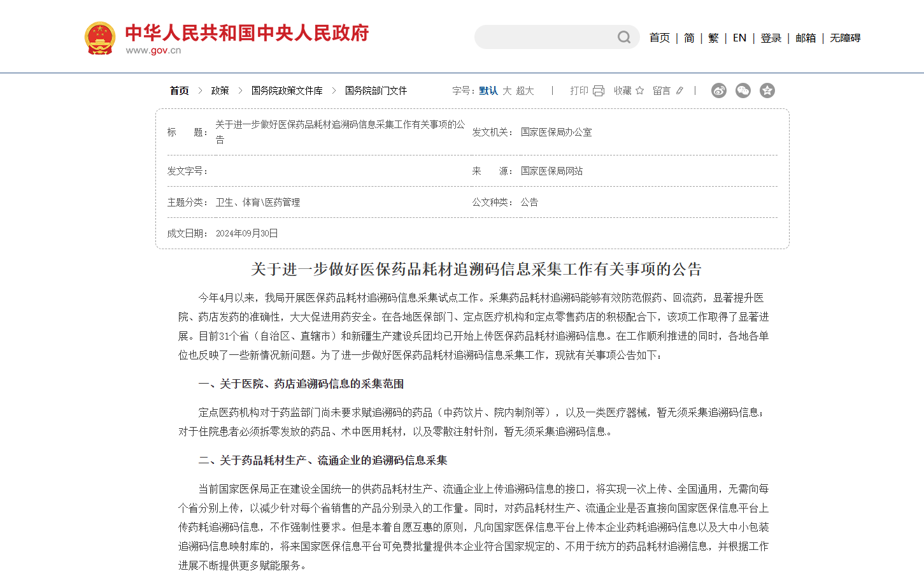Click the Qzone star share icon

click(767, 90)
